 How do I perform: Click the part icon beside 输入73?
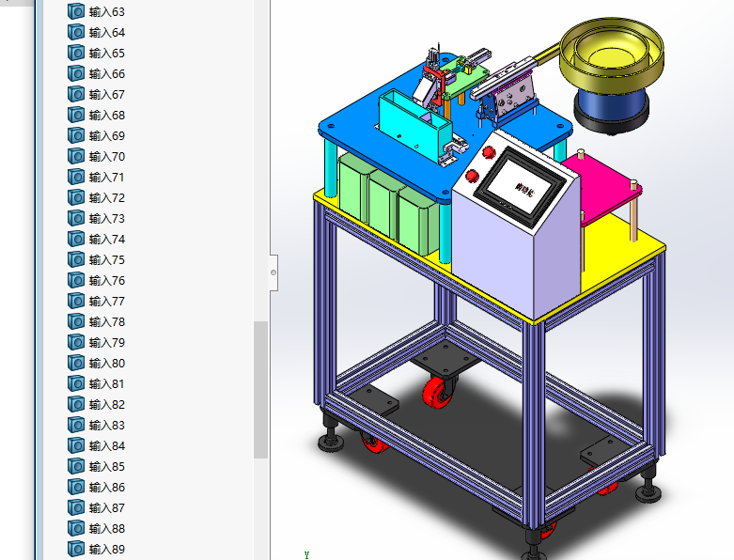[x=76, y=218]
